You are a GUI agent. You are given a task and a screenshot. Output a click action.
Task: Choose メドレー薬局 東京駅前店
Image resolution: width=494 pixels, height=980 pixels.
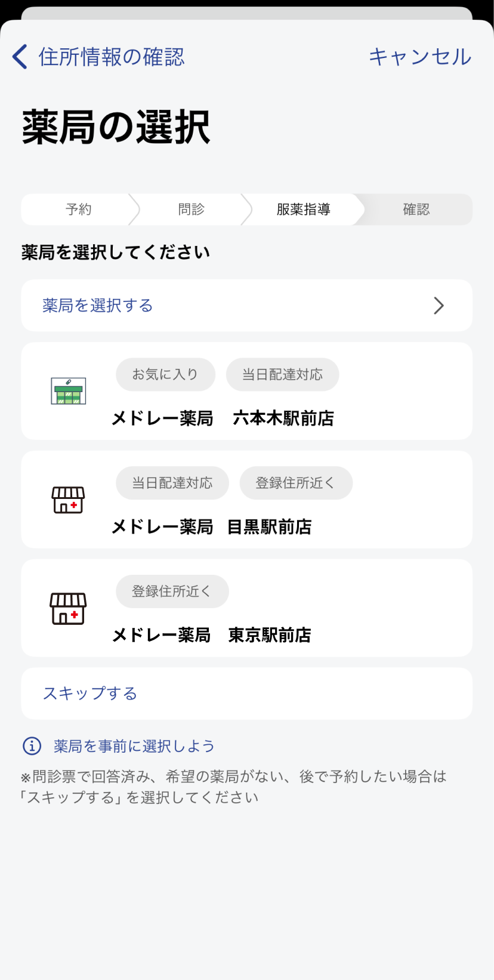[x=212, y=635]
